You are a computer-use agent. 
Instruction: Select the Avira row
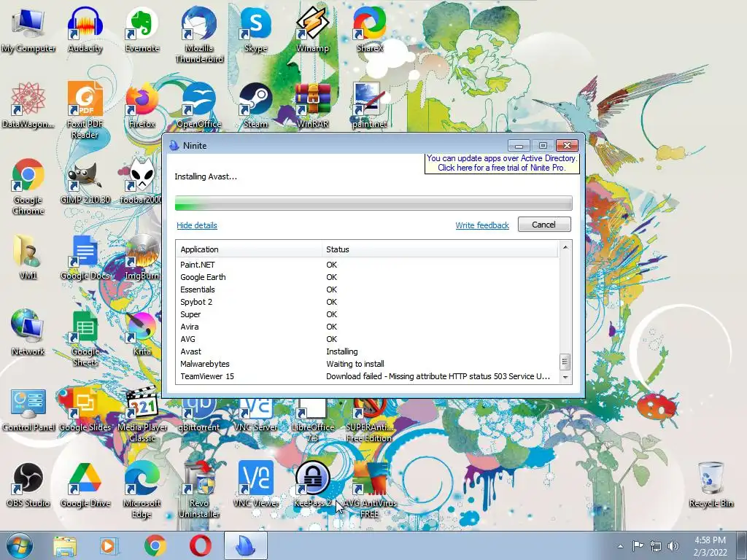[x=368, y=327]
